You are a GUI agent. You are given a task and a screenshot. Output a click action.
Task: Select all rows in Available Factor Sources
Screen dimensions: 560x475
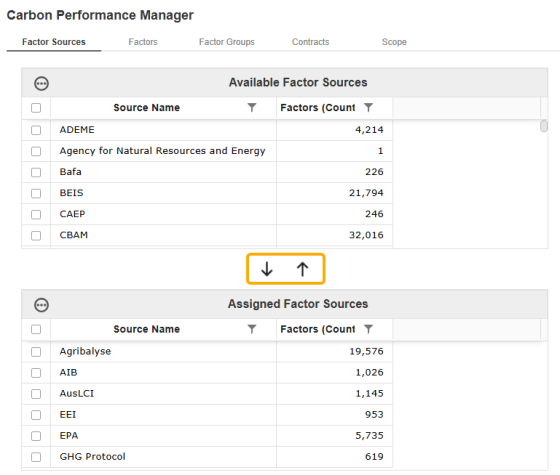[x=36, y=108]
